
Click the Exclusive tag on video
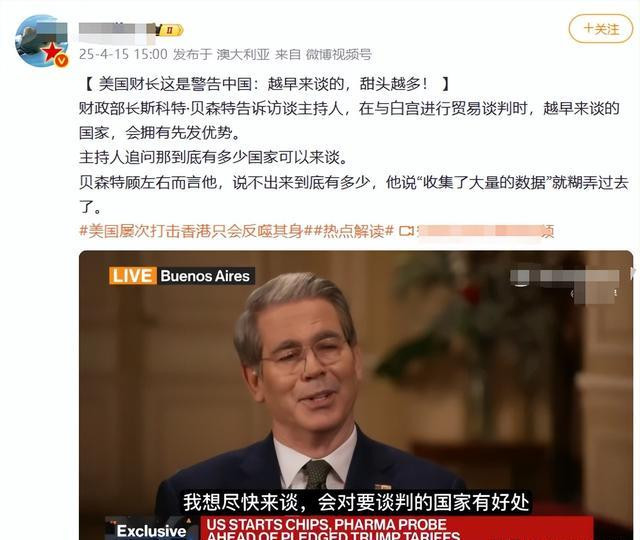click(x=151, y=530)
